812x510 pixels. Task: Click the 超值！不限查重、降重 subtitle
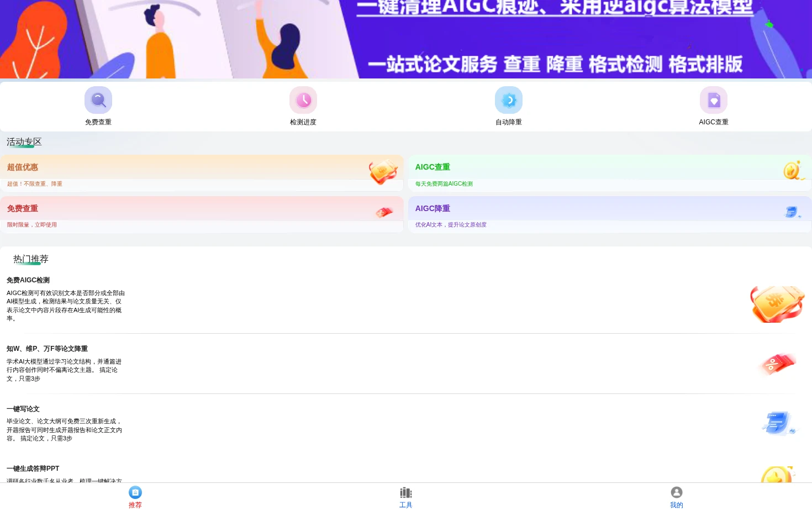pyautogui.click(x=35, y=184)
